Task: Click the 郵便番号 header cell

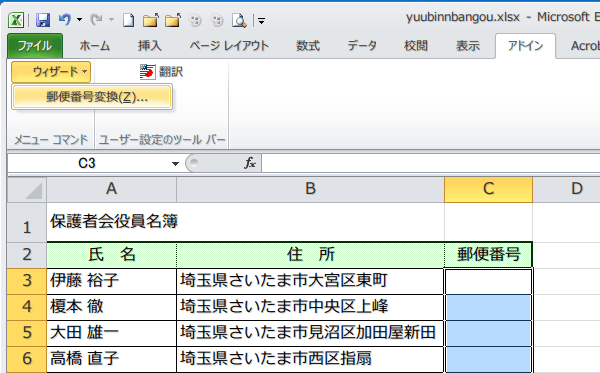Action: 488,255
